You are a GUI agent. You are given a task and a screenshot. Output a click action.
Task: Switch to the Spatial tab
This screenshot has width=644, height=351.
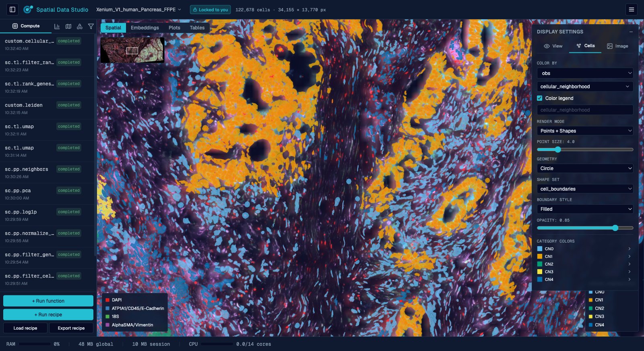113,27
